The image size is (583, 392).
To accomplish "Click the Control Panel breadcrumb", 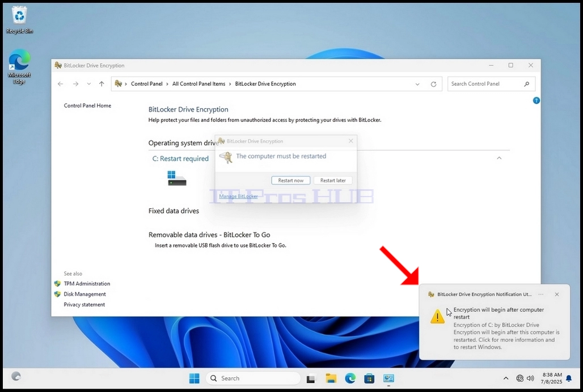I will (146, 84).
